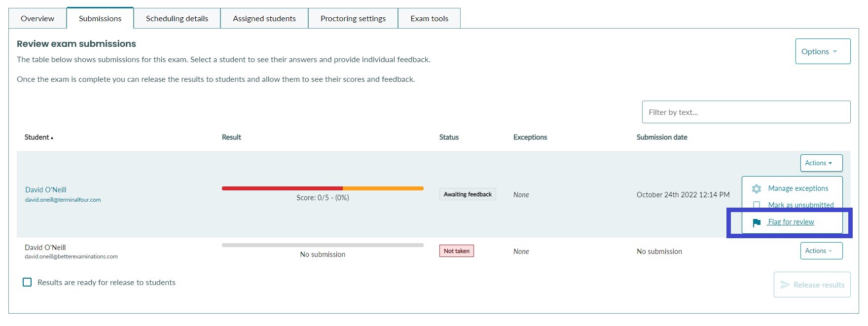Choose Mark as unsubmitted menu entry
Screen dimensions: 868x326
coord(801,205)
